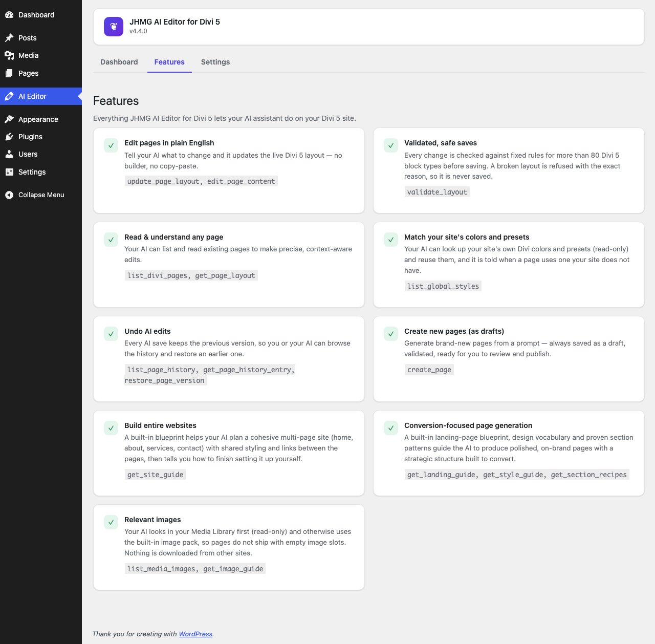Click the restore_page_version code text
The image size is (655, 644).
[x=165, y=380]
